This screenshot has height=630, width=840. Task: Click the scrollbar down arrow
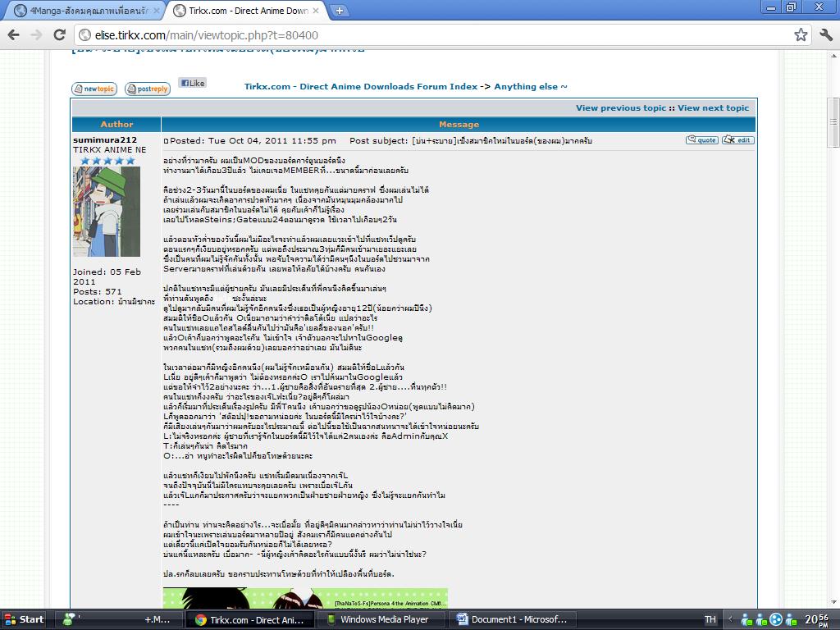click(x=833, y=604)
